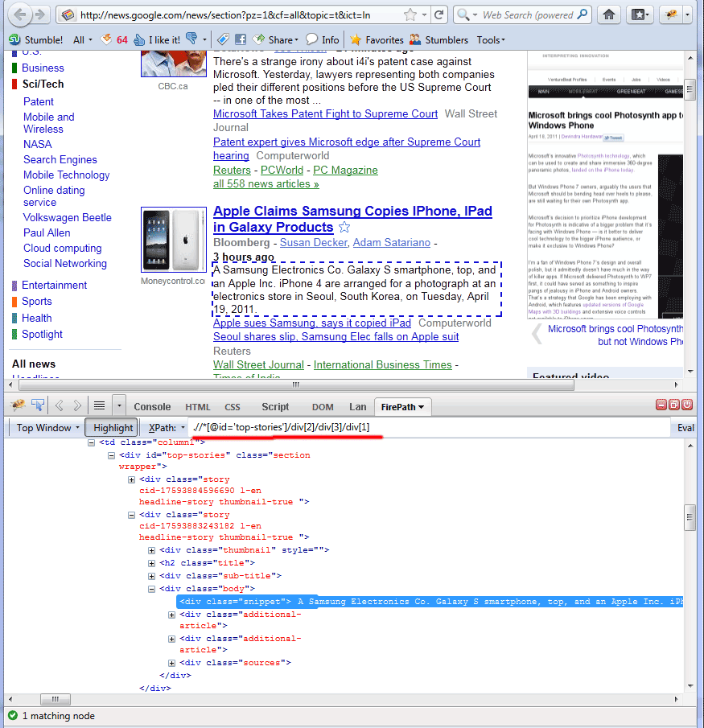Open StumbleUpon Favorites star
Image resolution: width=704 pixels, height=728 pixels.
pyautogui.click(x=377, y=40)
